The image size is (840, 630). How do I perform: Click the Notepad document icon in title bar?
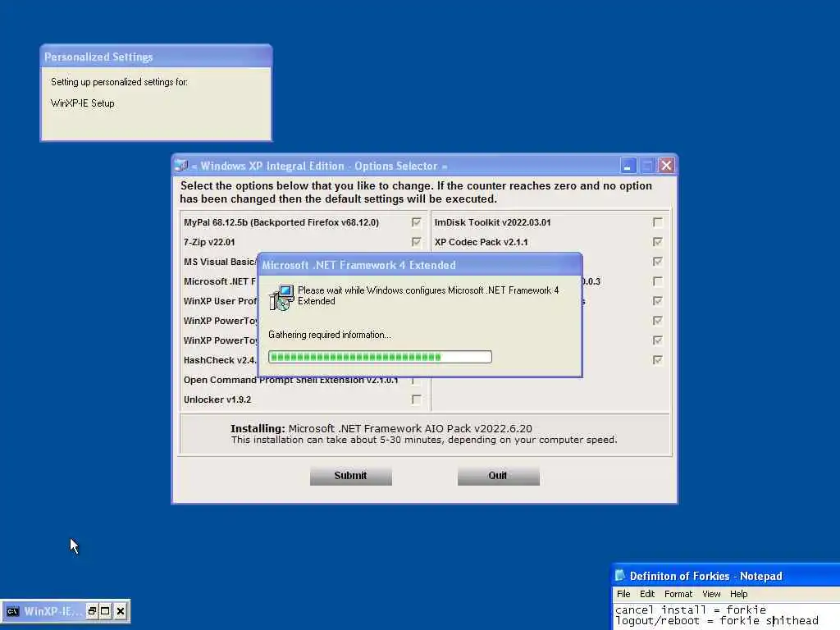coord(620,575)
